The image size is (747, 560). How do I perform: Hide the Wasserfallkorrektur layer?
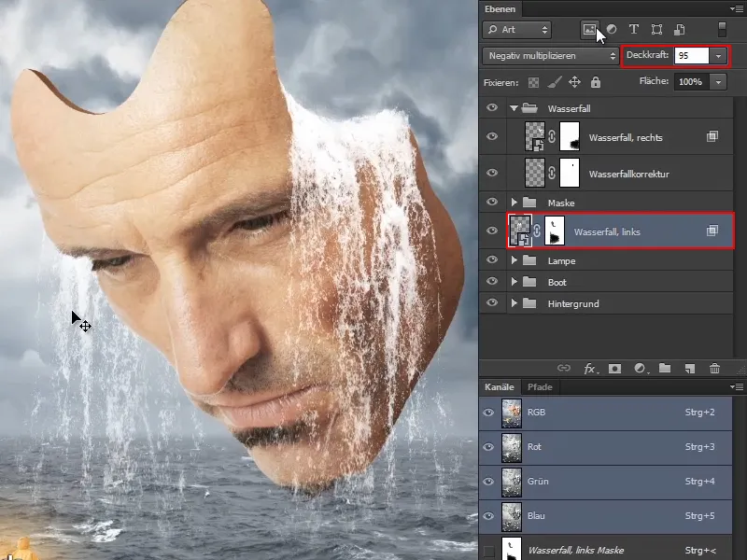(x=492, y=173)
